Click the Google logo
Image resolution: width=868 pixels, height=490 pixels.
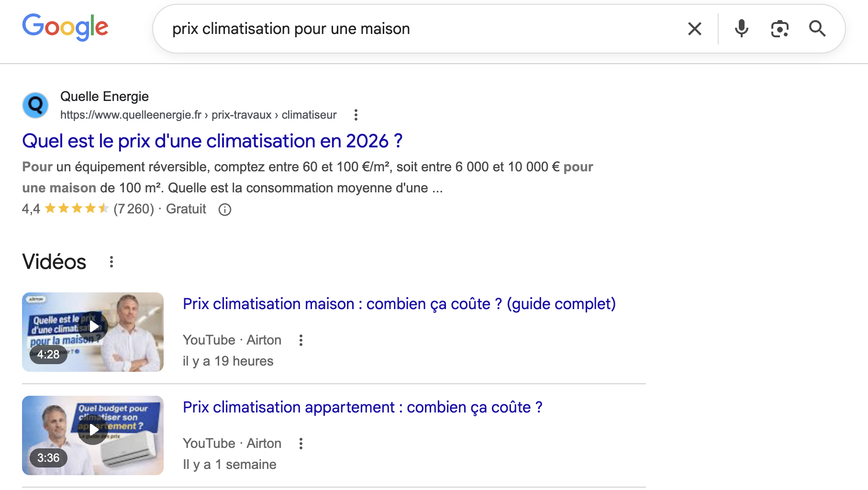point(65,27)
